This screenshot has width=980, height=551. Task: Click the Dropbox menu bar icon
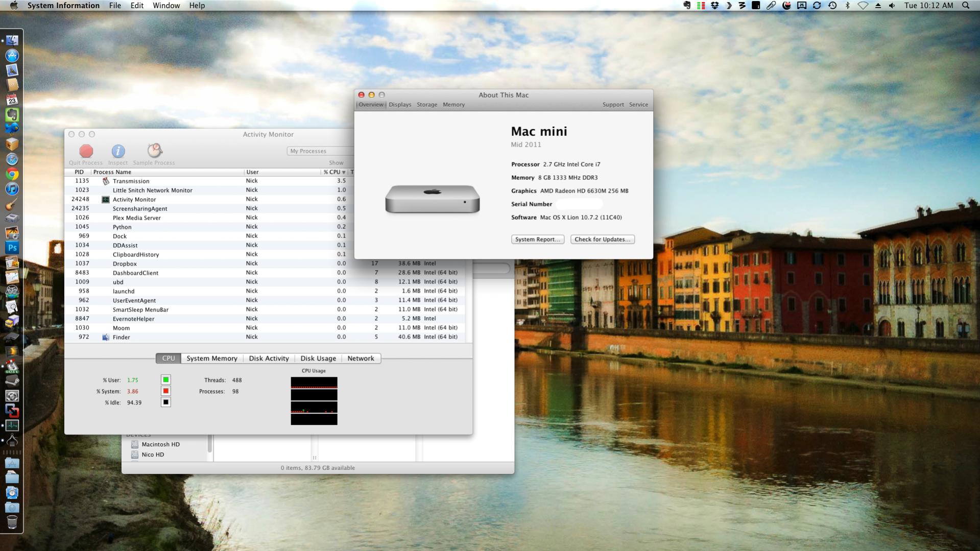pyautogui.click(x=714, y=6)
